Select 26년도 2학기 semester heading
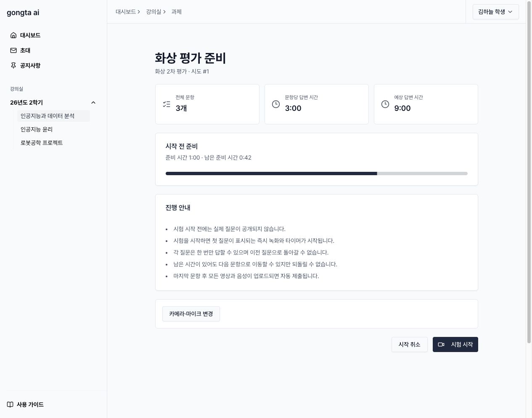 pos(26,103)
